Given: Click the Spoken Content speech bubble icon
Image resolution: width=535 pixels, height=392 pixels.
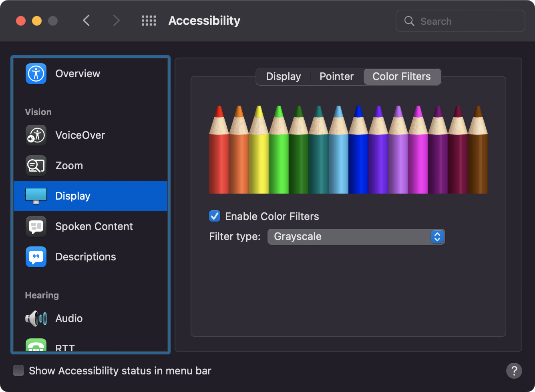Looking at the screenshot, I should (x=36, y=226).
